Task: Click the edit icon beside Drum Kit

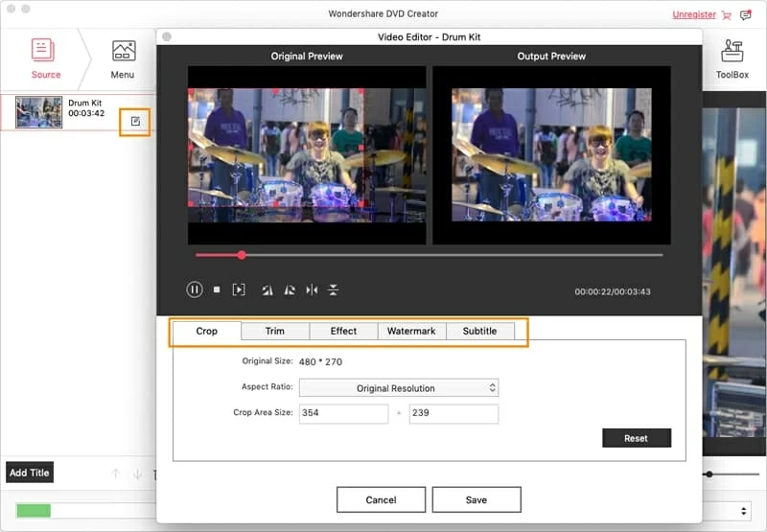Action: [135, 121]
